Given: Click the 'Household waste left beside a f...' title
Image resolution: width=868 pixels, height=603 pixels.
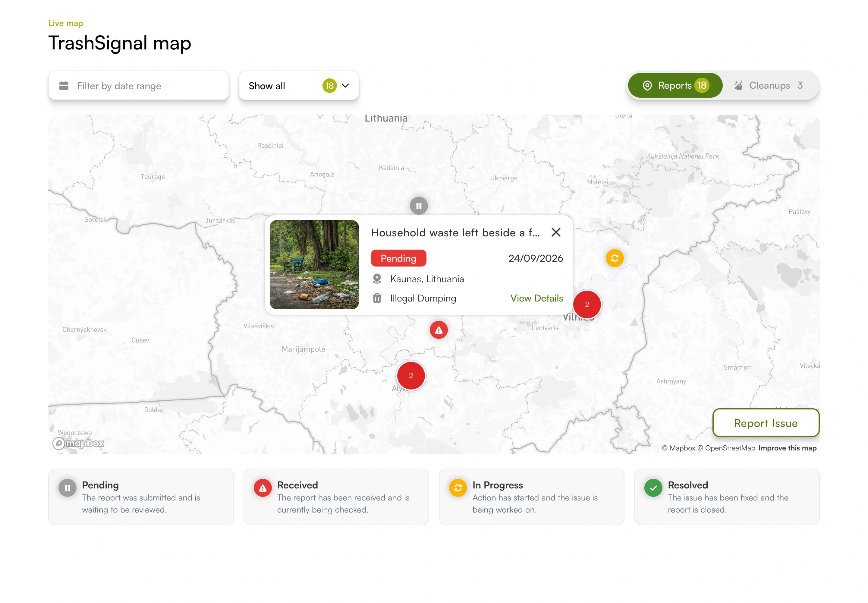Looking at the screenshot, I should pyautogui.click(x=455, y=232).
